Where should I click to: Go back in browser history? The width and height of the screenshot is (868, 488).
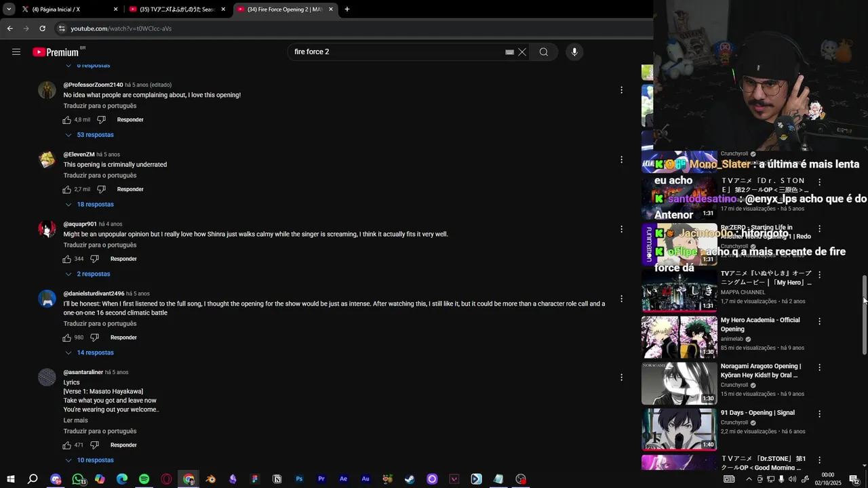9,28
